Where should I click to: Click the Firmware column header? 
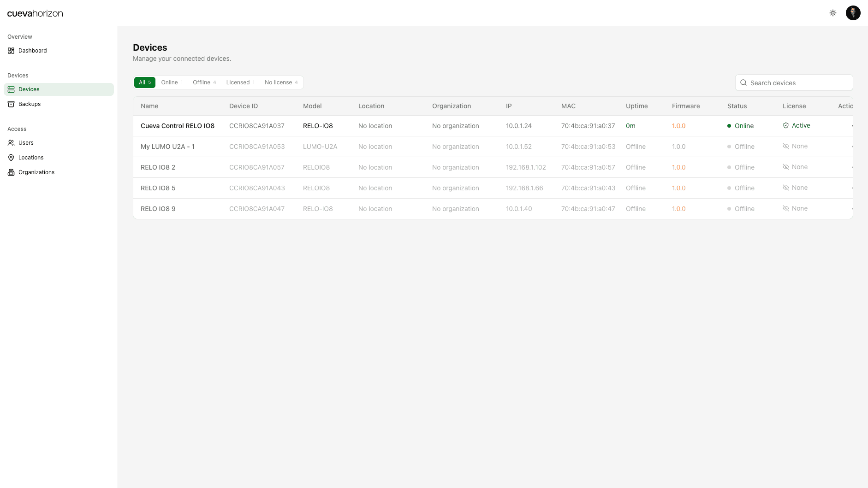[686, 106]
